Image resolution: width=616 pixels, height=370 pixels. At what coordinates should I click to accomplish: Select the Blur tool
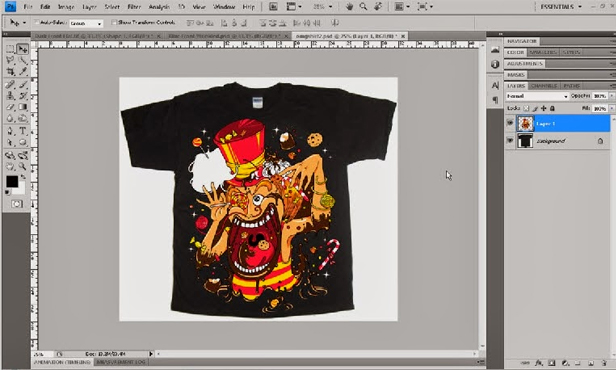[x=10, y=118]
